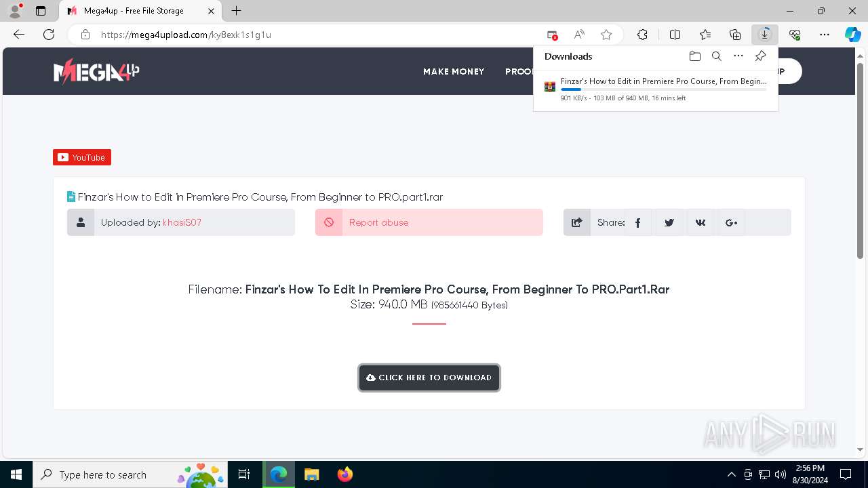Search downloads using the magnifier icon

tap(717, 56)
